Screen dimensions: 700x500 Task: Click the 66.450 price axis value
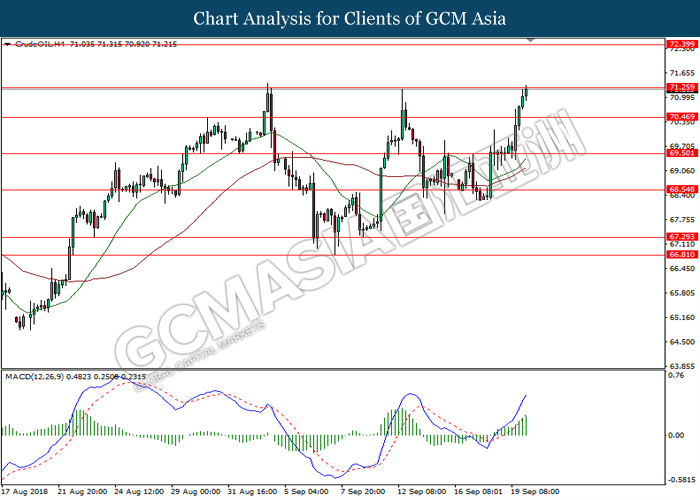(x=683, y=268)
